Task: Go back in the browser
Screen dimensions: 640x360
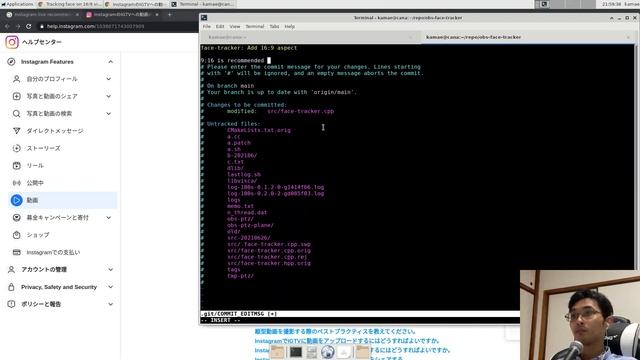Action: 7,26
